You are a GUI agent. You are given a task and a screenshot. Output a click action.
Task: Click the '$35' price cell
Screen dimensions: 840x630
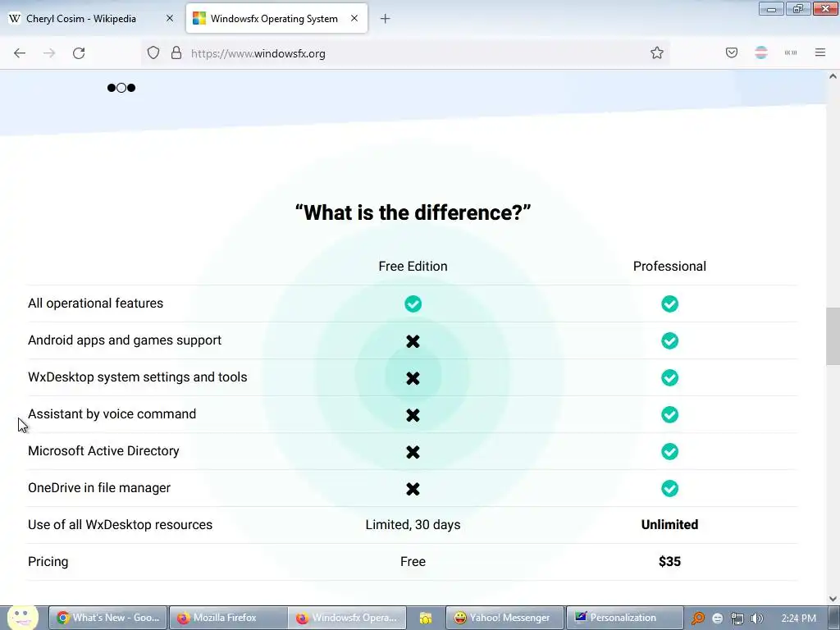(x=669, y=562)
